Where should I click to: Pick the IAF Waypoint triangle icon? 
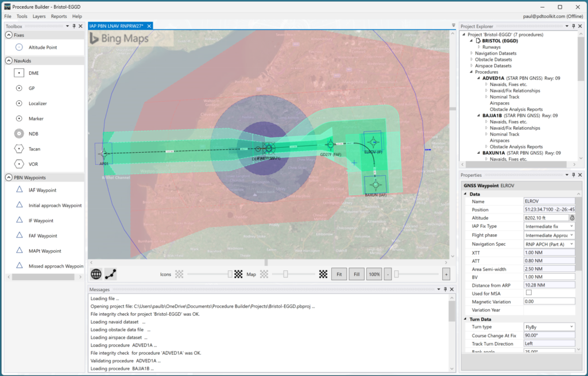[20, 189]
